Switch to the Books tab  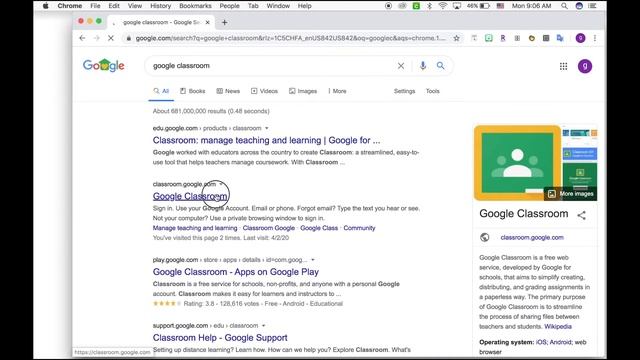193,91
